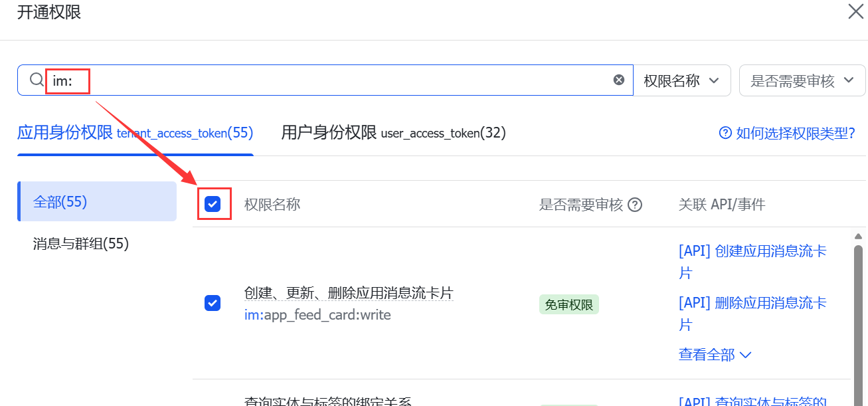Clear the search field text
Screen dimensions: 868x406
618,80
